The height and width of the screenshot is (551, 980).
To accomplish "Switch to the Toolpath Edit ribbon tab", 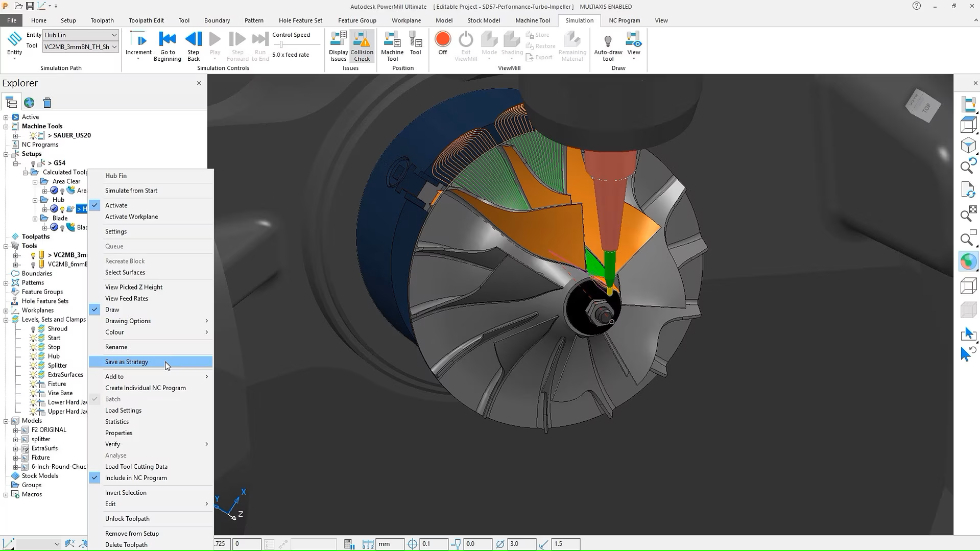I will coord(146,20).
